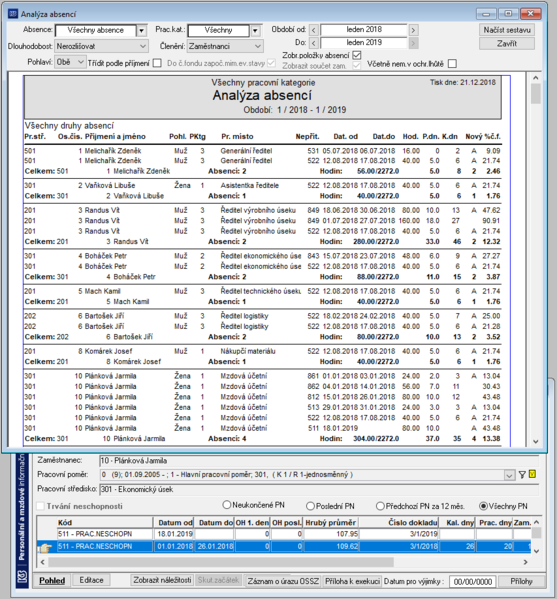Click the yellow icon next to the filter funnel
The width and height of the screenshot is (557, 599).
532,474
